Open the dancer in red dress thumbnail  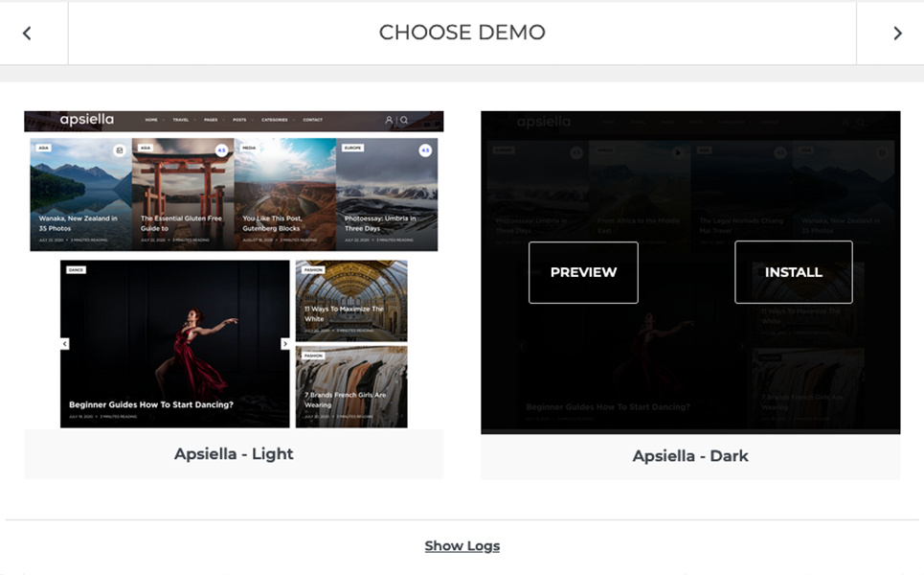click(175, 344)
